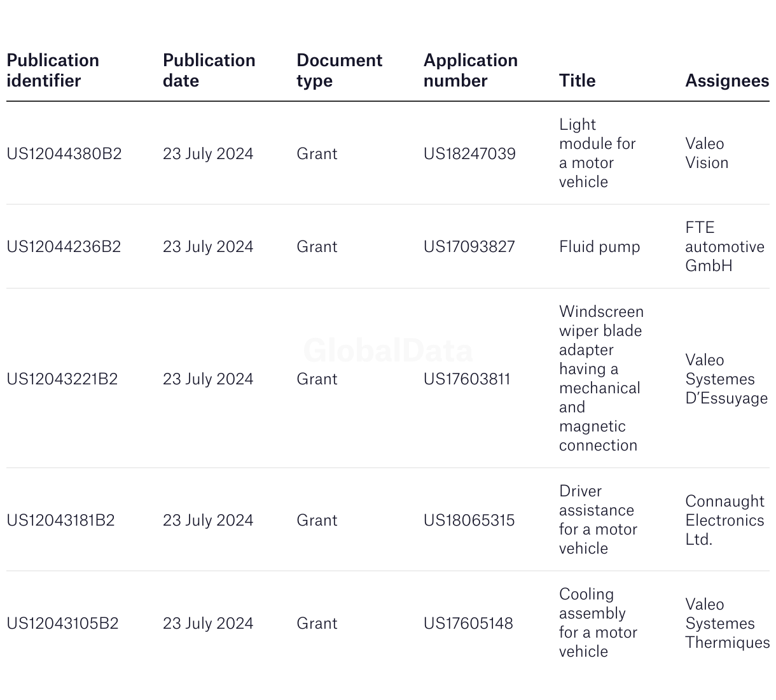776x700 pixels.
Task: Click the Publication identifier column header
Action: (53, 70)
